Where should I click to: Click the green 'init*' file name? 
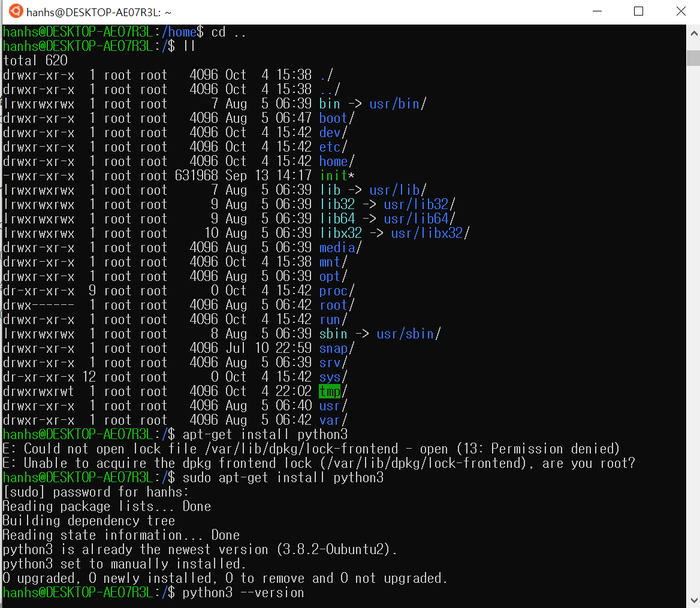point(337,176)
